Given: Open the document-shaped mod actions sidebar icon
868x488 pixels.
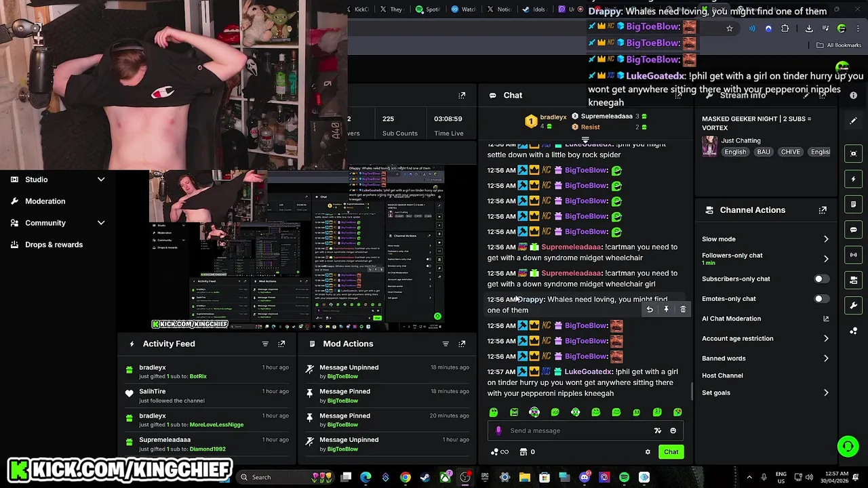Looking at the screenshot, I should [x=853, y=204].
